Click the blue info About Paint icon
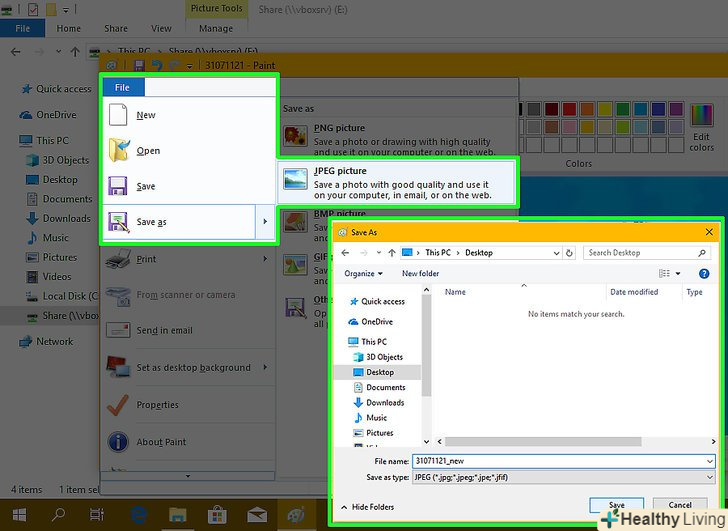728x531 pixels. (x=118, y=441)
